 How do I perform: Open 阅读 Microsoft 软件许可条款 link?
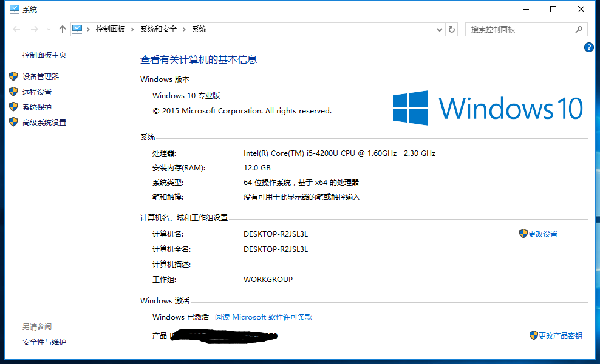click(x=264, y=317)
